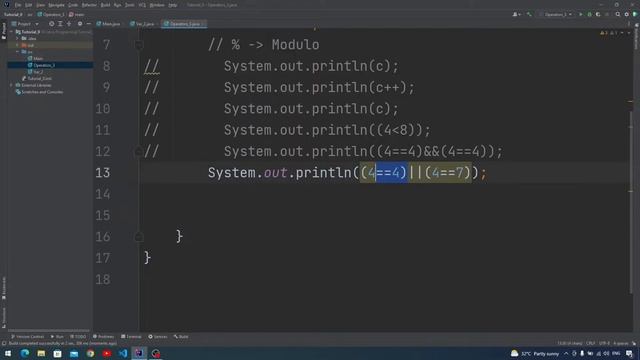Open Windows Start menu
The image size is (640, 360).
8,353
